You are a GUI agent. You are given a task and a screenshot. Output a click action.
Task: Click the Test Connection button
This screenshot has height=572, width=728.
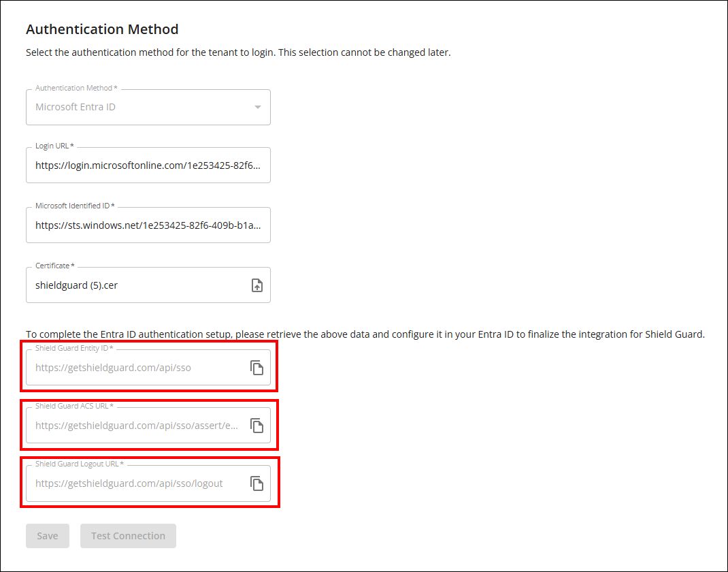pos(128,536)
